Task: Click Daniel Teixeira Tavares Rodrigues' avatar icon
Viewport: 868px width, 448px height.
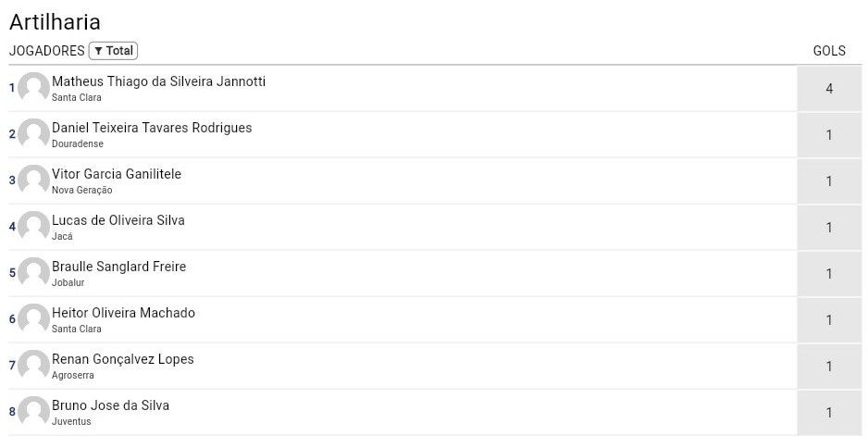Action: [33, 134]
